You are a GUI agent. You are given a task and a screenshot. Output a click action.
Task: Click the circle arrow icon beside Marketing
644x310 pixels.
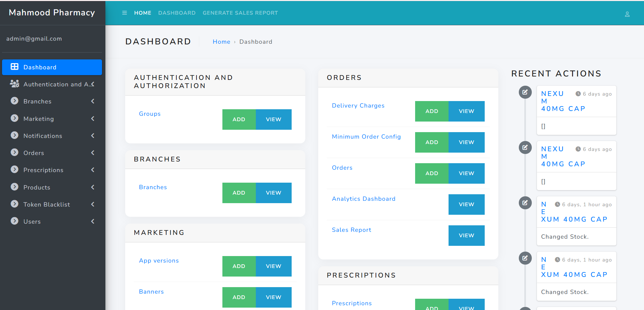[x=14, y=118]
